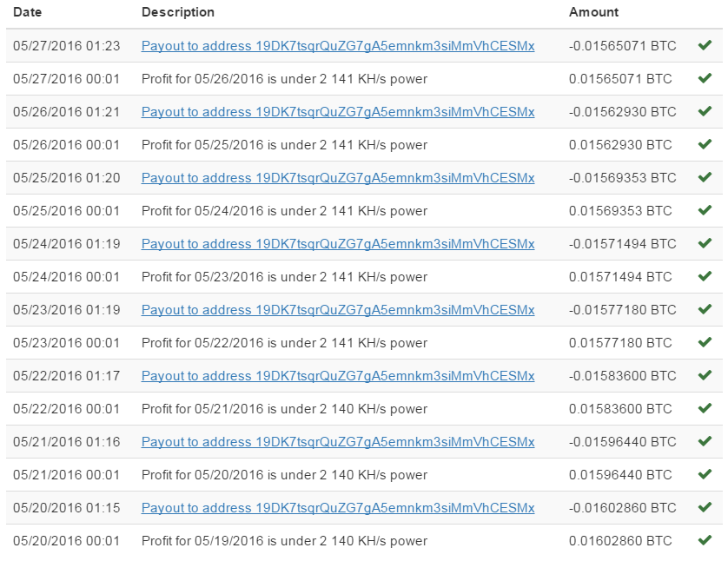Screen dimensions: 728x561
Task: Click green checkmark for 05/27/2016 01:23 payout
Action: point(705,45)
